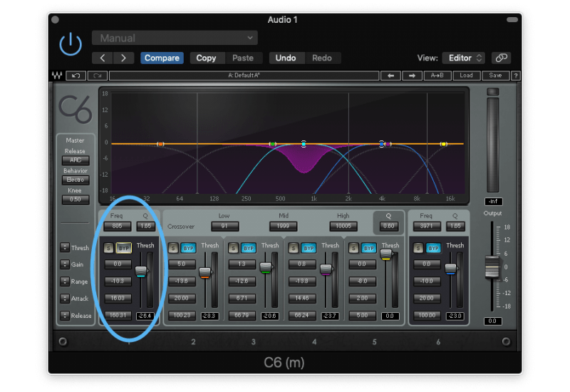Click the blue band 6 graph marker
Image resolution: width=570 pixels, height=392 pixels.
coord(382,144)
